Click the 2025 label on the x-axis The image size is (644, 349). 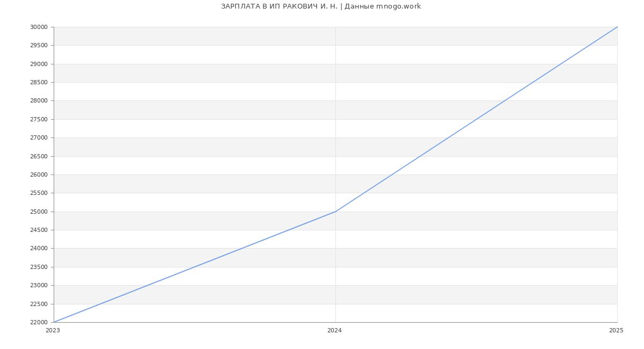point(616,331)
